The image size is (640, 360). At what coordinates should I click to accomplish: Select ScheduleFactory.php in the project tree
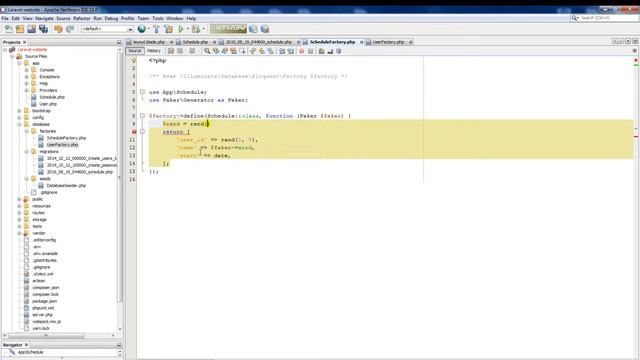(x=66, y=138)
